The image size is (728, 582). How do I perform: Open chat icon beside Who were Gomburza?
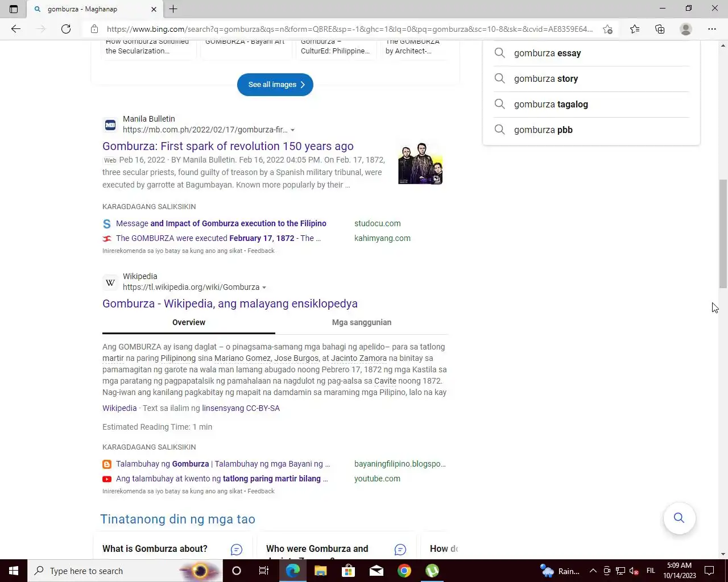(400, 550)
